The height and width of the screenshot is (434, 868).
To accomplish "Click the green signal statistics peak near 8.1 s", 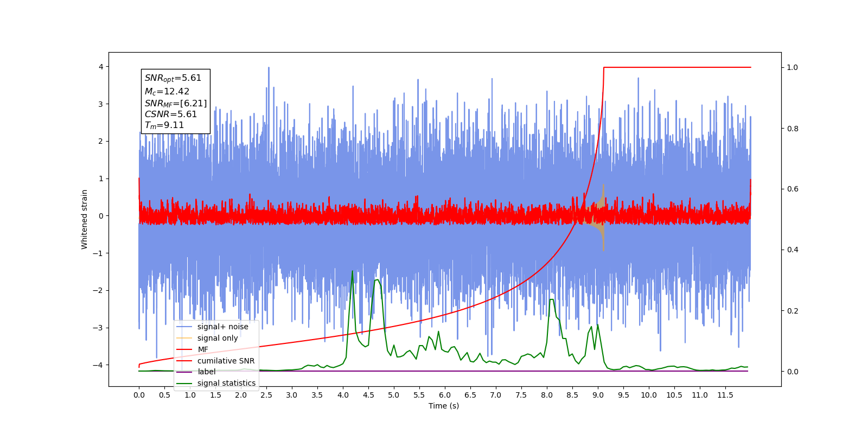I will pos(552,300).
